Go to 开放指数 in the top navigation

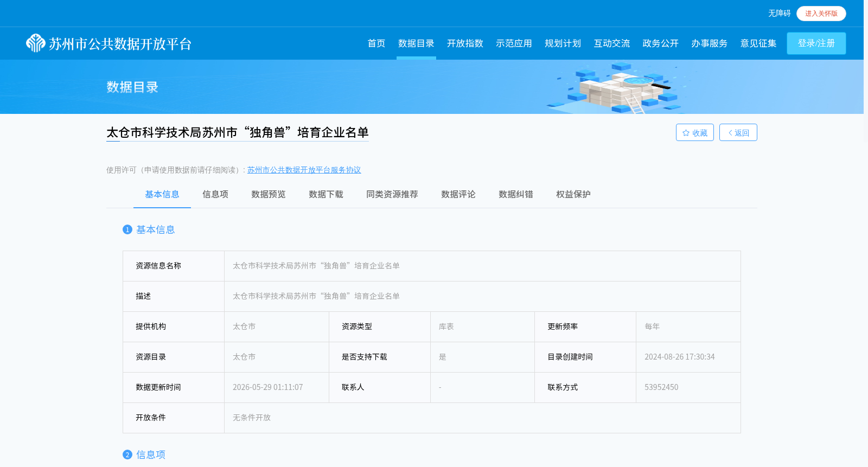(x=465, y=43)
